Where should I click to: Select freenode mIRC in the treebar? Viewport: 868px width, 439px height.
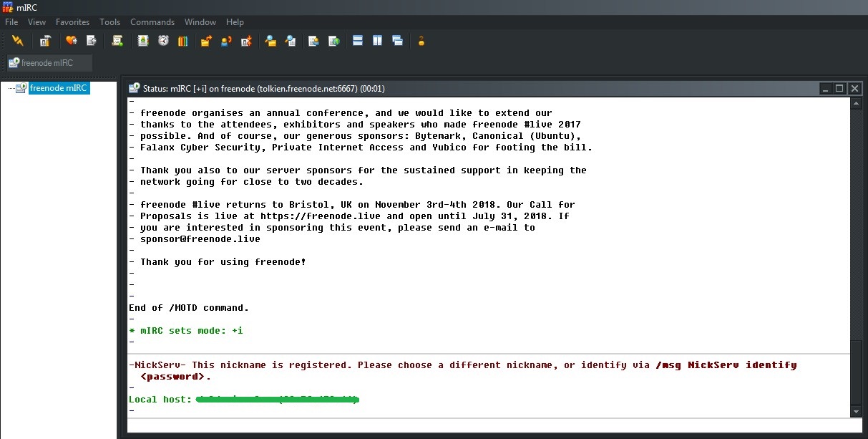pos(59,88)
